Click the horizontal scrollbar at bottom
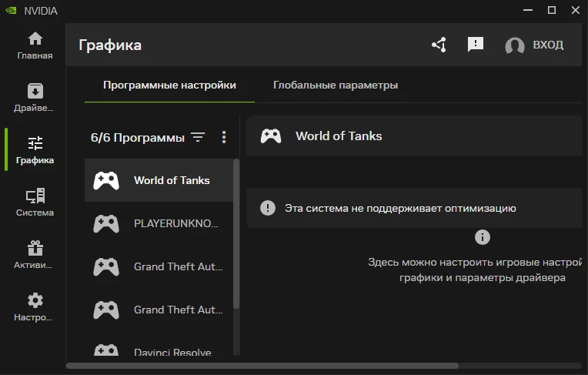This screenshot has height=375, width=588. pos(262,366)
